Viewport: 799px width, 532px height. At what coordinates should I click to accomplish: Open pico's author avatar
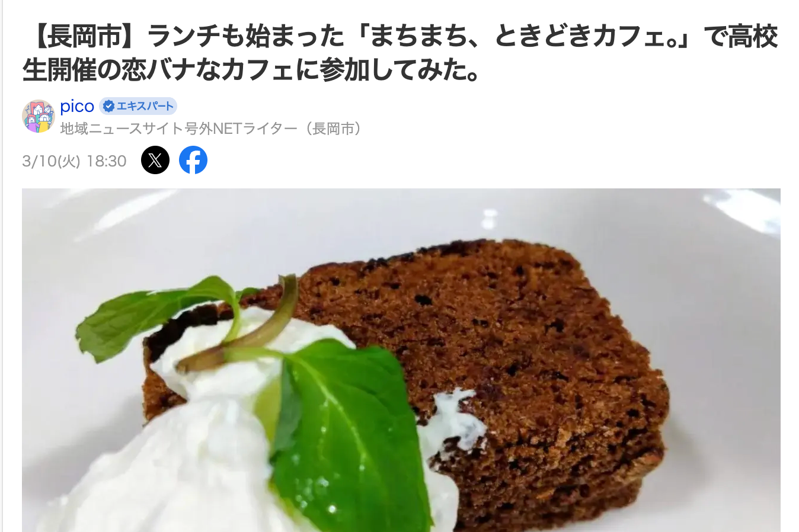pos(39,116)
